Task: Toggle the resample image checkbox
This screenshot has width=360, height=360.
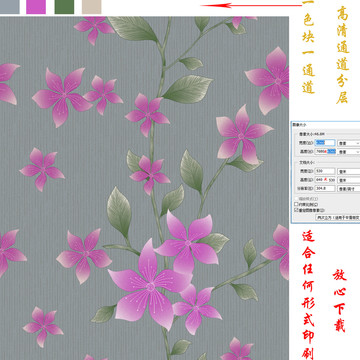Action: click(x=296, y=210)
